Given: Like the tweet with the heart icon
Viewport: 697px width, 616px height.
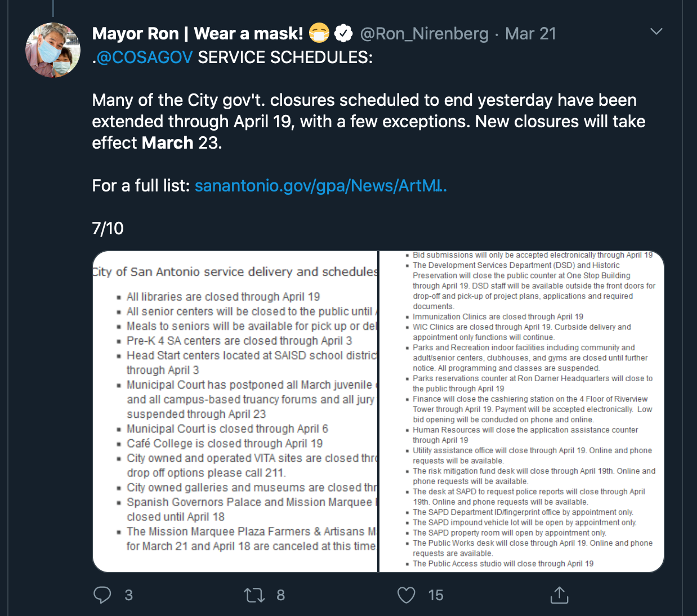Looking at the screenshot, I should click(406, 595).
